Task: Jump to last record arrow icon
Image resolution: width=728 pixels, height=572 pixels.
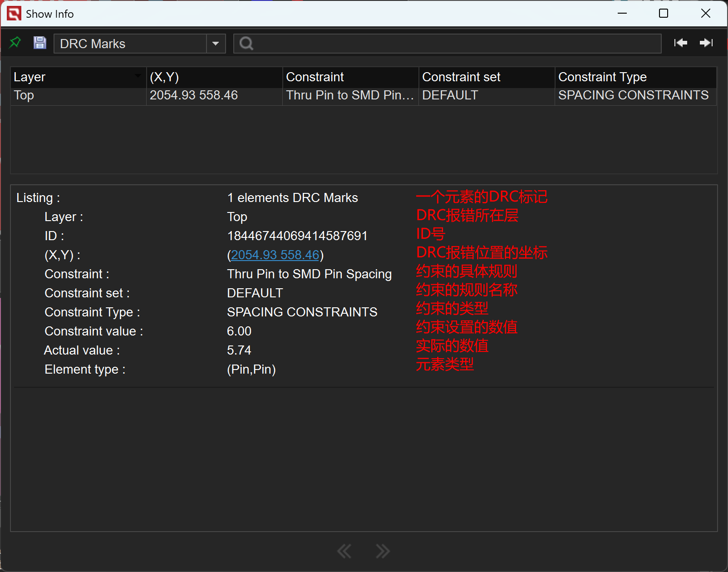Action: [x=706, y=43]
